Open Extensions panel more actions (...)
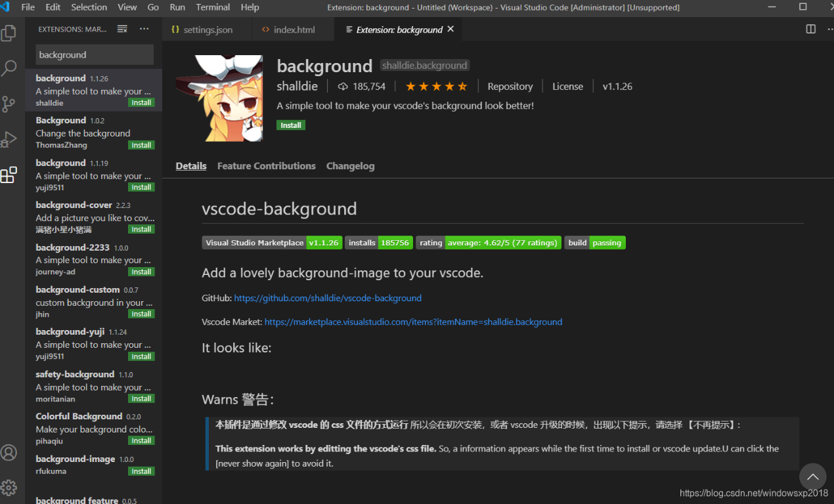The image size is (834, 504). (x=144, y=29)
